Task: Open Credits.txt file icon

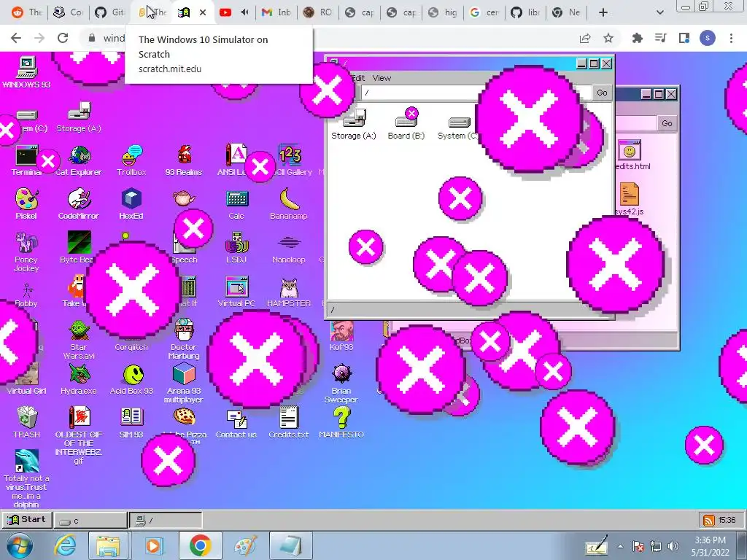Action: tap(289, 422)
